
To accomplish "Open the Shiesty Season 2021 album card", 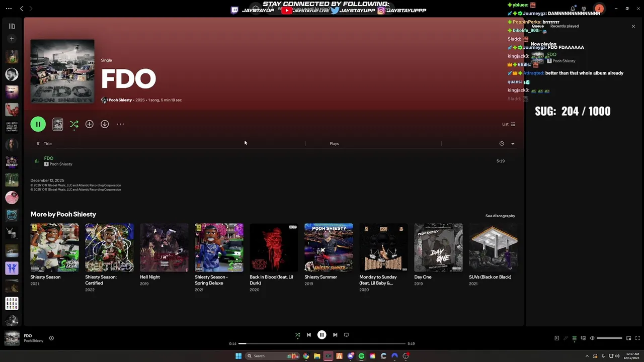I will (x=54, y=254).
